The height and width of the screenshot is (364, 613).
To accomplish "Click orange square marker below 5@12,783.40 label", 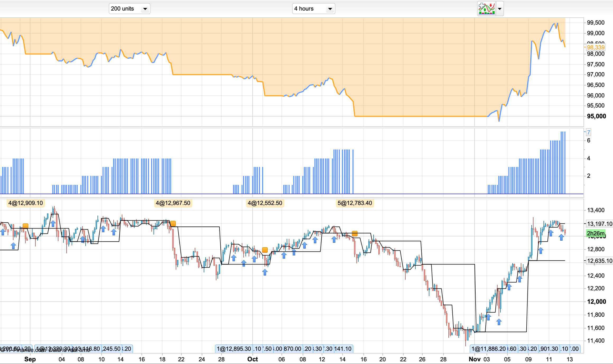I will [x=355, y=234].
